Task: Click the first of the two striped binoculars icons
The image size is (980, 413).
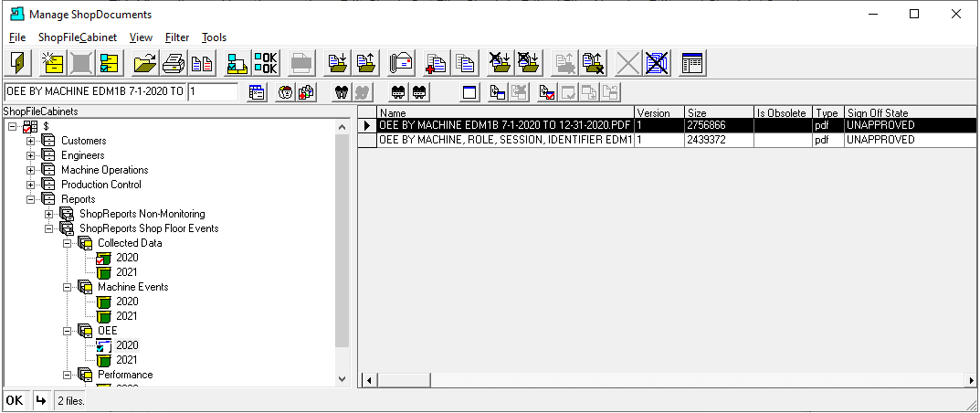Action: point(397,92)
